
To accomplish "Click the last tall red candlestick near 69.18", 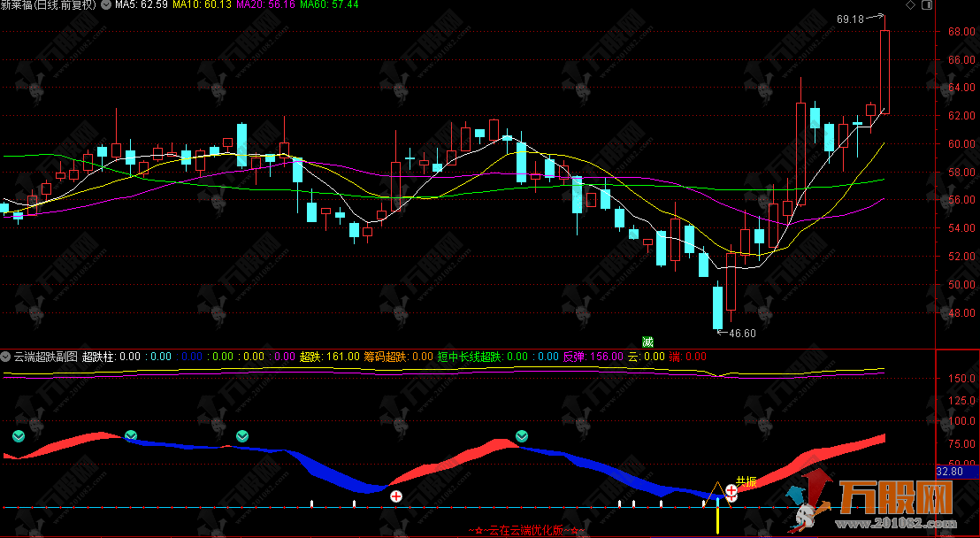I will coord(885,72).
